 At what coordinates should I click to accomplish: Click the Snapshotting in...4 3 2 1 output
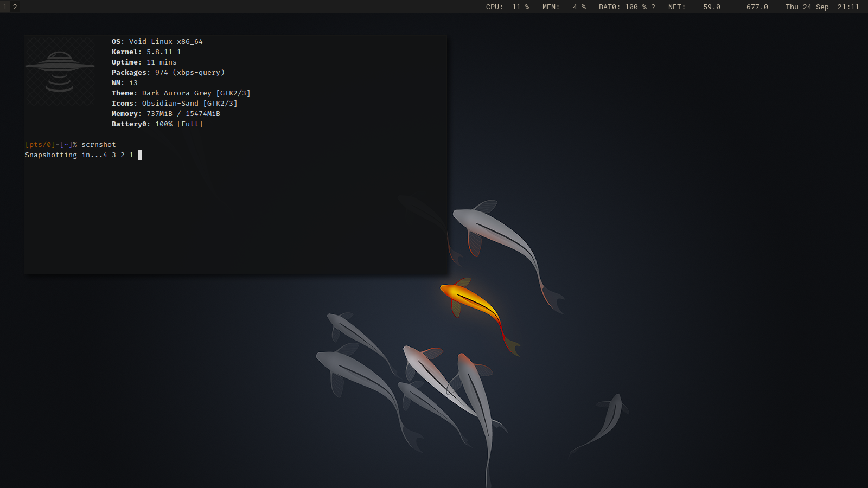coord(79,155)
